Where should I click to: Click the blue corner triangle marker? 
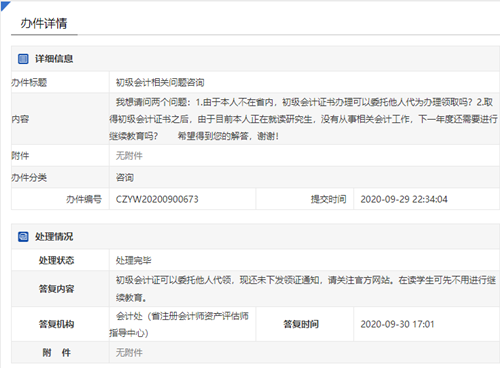click(x=5, y=5)
